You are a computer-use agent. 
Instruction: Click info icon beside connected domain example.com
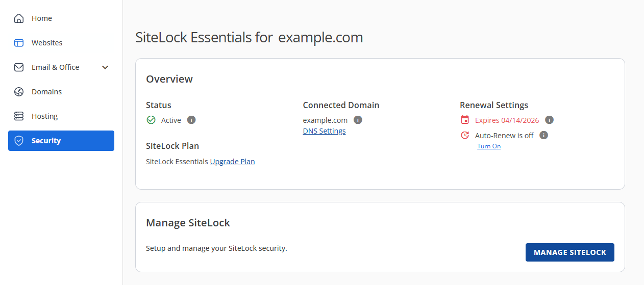pyautogui.click(x=358, y=120)
